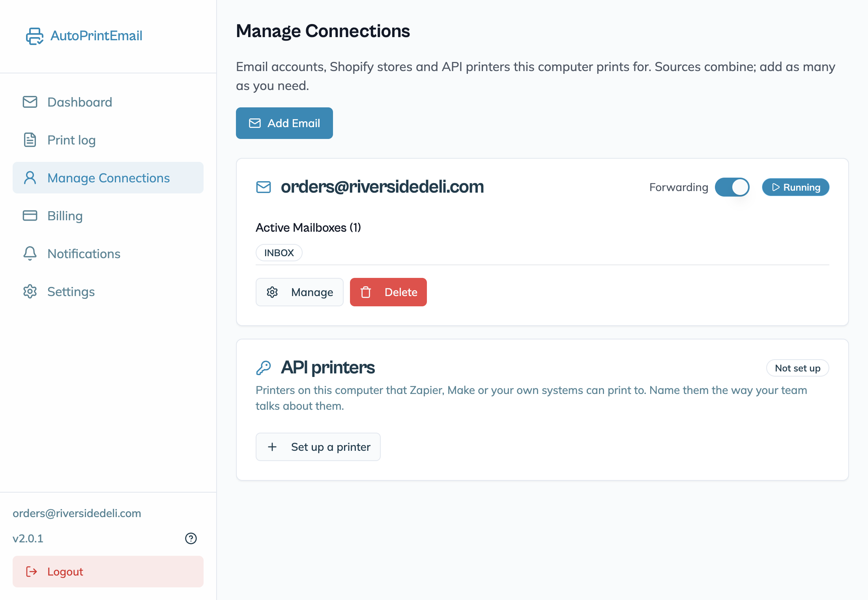Viewport: 868px width, 600px height.
Task: Click the Add Email button
Action: [284, 123]
